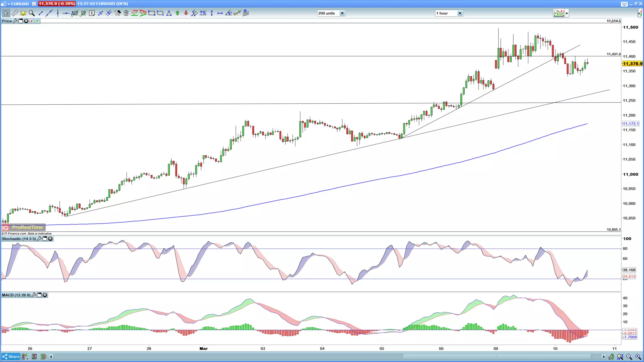Viewport: 644px width, 362px height.
Task: Open the order book bars icon
Action: coord(43,357)
